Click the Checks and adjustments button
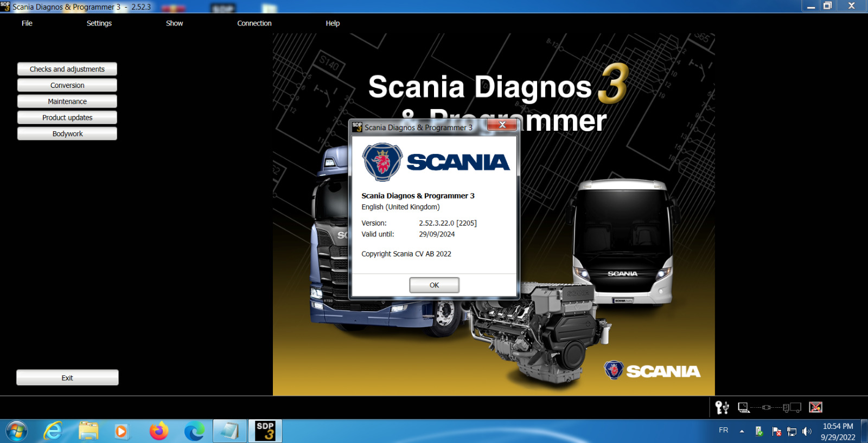The width and height of the screenshot is (868, 443). [67, 69]
